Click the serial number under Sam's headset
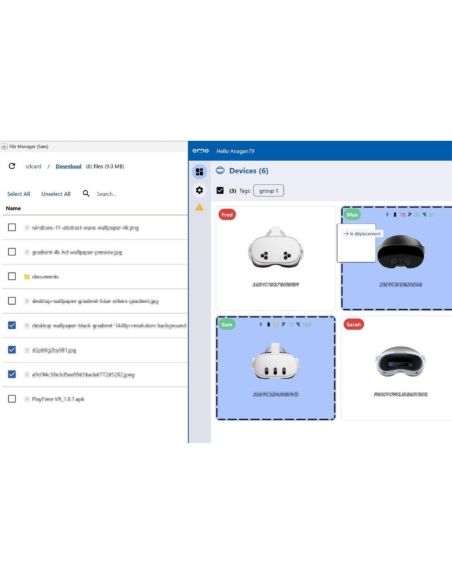Screen dimensions: 452x584 click(276, 394)
